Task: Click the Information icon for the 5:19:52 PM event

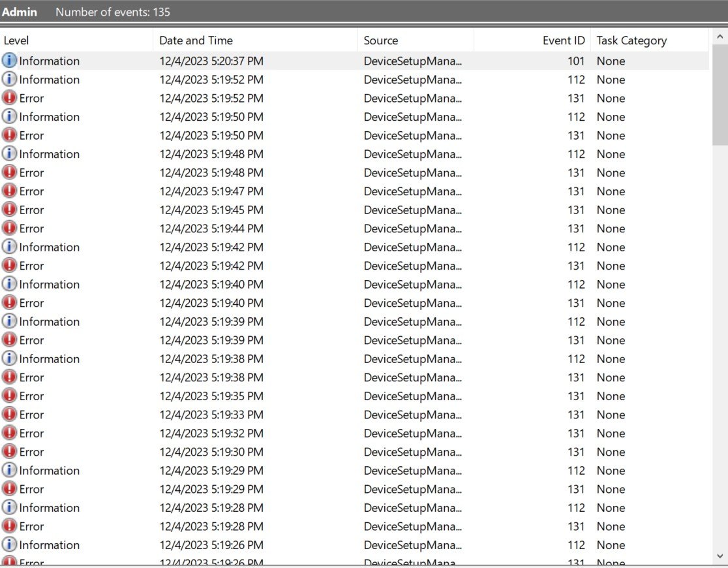Action: (9, 79)
